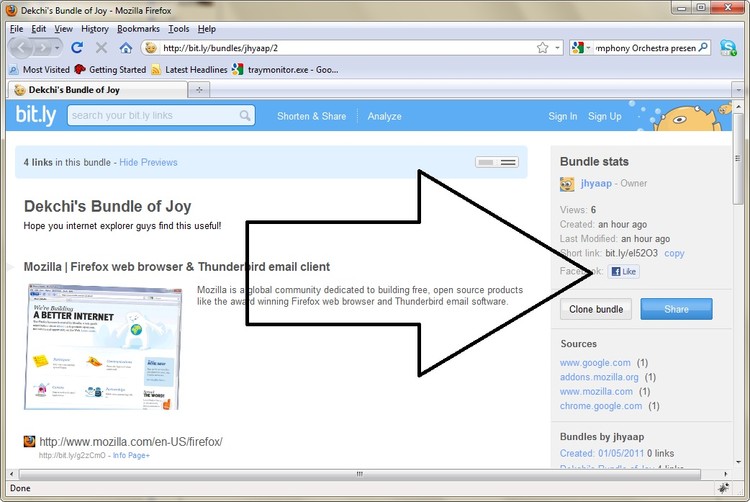Go to the Home page icon
750x502 pixels.
click(126, 47)
